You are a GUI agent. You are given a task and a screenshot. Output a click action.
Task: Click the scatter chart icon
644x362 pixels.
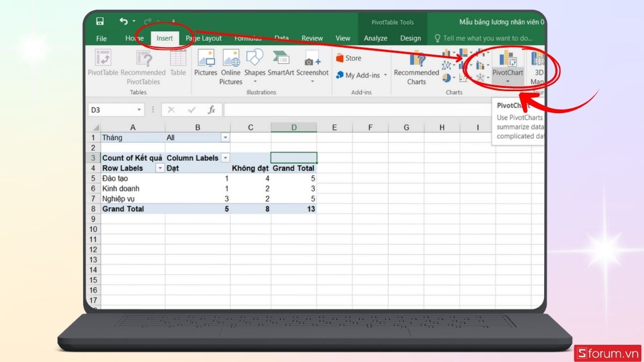pyautogui.click(x=464, y=78)
